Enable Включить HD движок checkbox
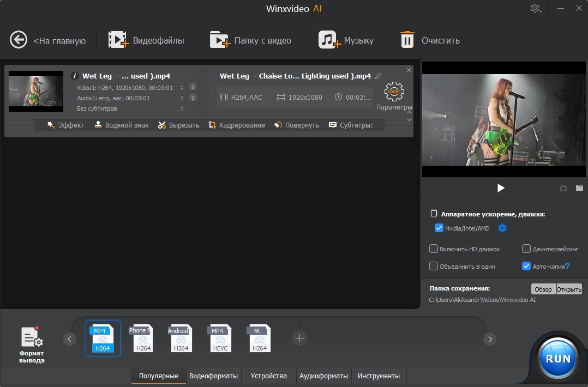Screen dimensions: 588x387 tap(434, 249)
